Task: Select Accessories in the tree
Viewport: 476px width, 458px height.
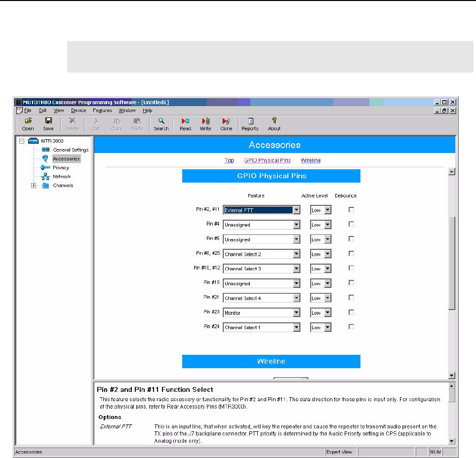Action: pyautogui.click(x=66, y=158)
